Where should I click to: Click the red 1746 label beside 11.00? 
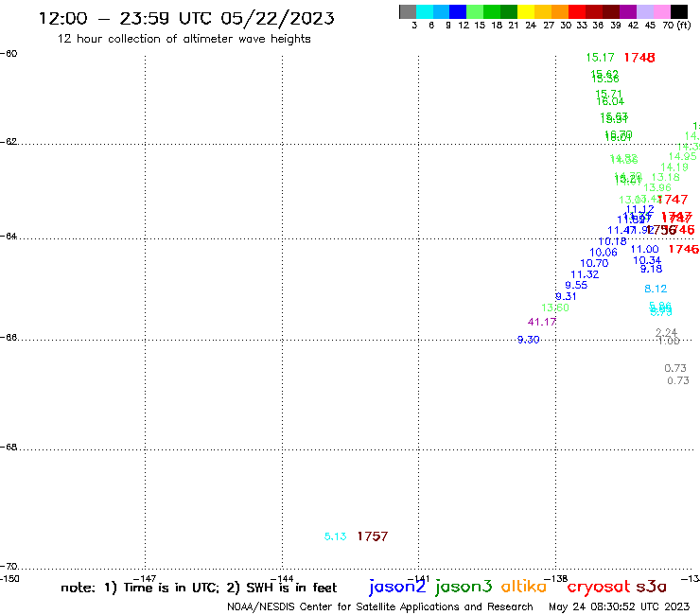[x=684, y=249]
